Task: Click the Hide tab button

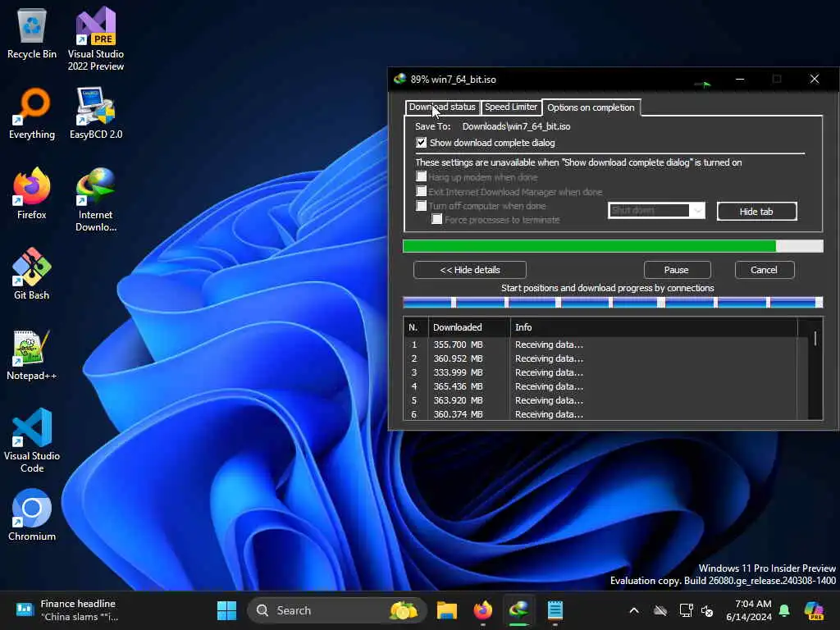Action: coord(756,212)
